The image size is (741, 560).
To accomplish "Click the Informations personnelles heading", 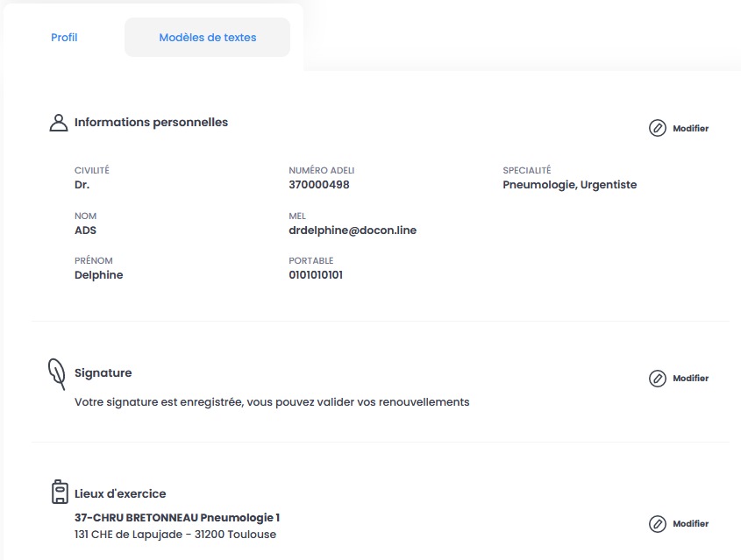I will tap(151, 123).
